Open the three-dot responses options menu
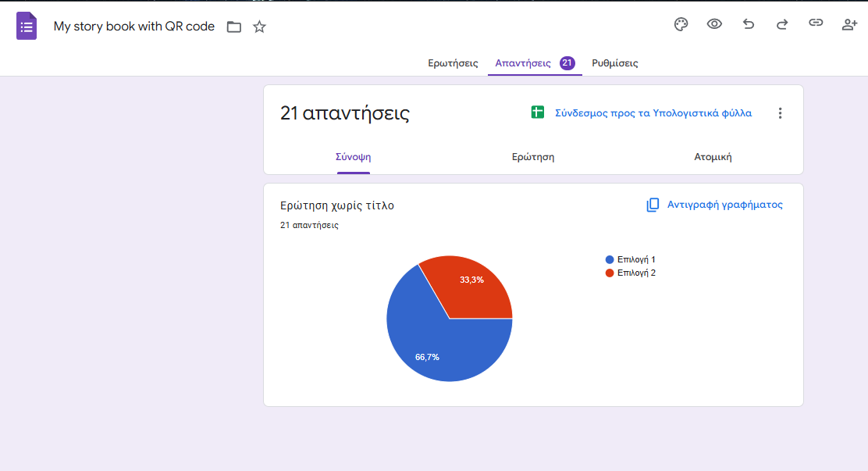Image resolution: width=868 pixels, height=471 pixels. tap(779, 113)
